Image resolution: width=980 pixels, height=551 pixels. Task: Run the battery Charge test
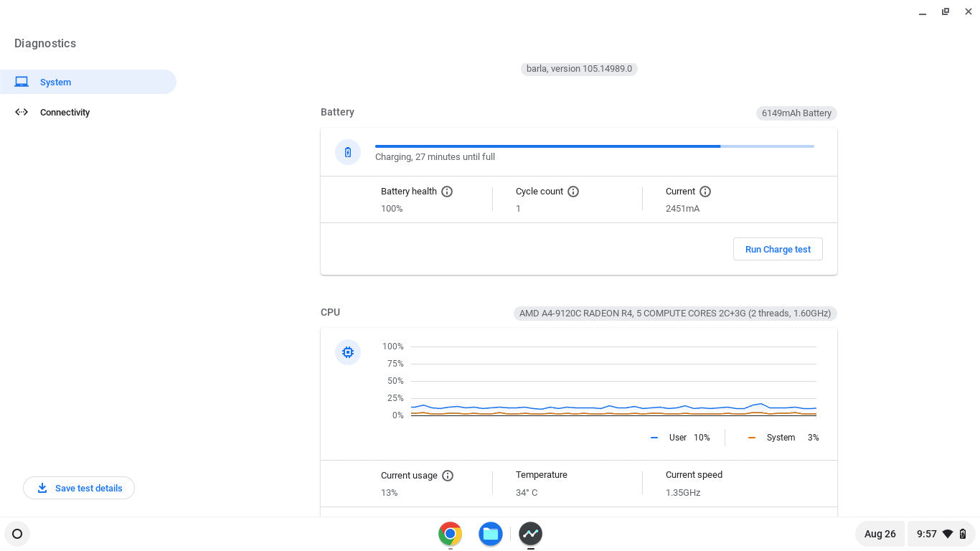pos(778,249)
